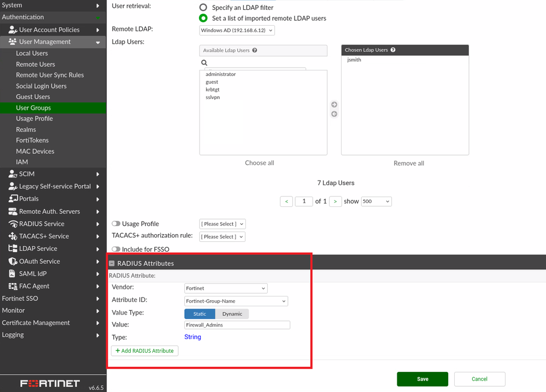
Task: Click the Legacy Self-service Portal icon
Action: click(x=13, y=186)
